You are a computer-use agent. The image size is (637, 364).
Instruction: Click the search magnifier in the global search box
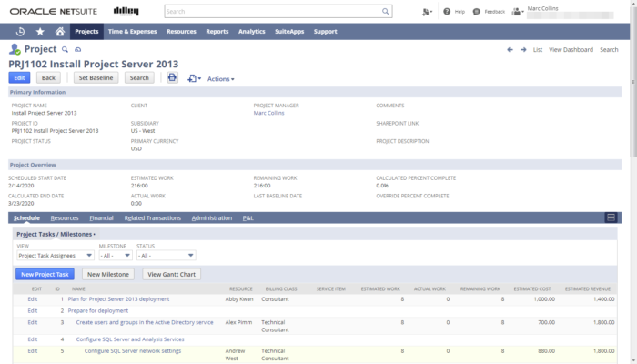[385, 11]
